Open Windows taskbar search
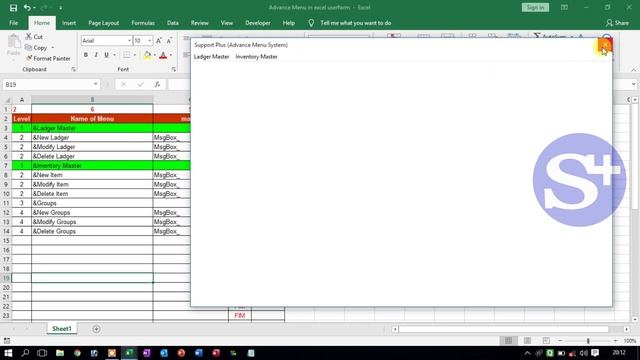This screenshot has height=360, width=640. (x=25, y=353)
